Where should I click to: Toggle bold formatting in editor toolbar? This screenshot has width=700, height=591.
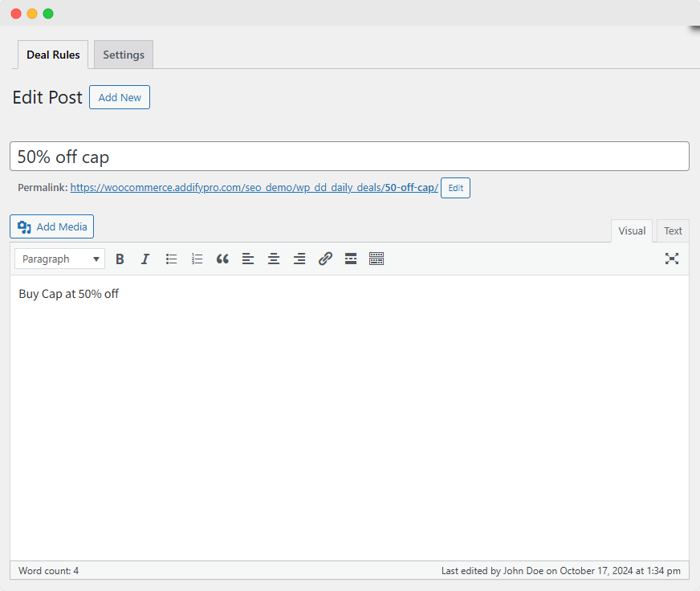[120, 259]
